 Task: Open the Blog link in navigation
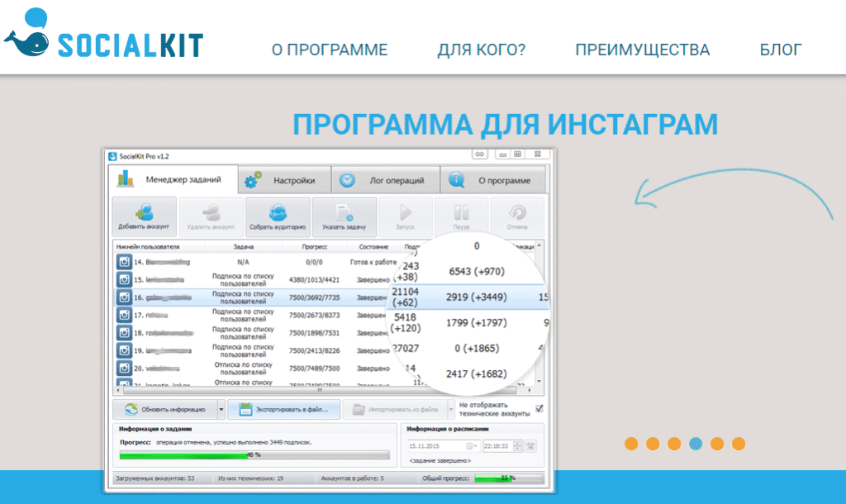(x=780, y=50)
